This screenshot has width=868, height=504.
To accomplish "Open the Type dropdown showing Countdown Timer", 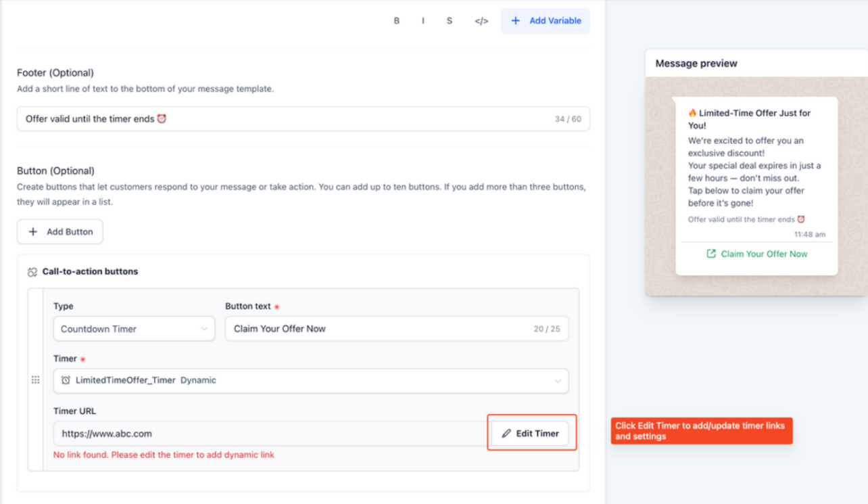I will pyautogui.click(x=134, y=329).
